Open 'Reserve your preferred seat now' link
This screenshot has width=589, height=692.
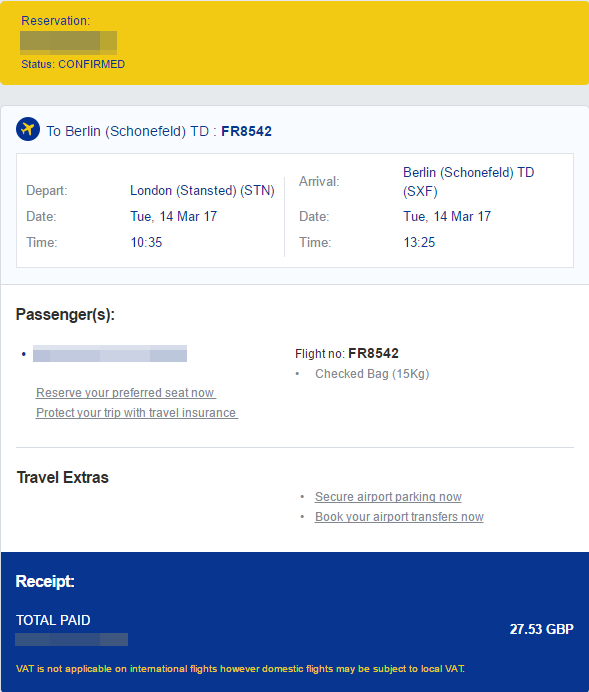tap(126, 393)
